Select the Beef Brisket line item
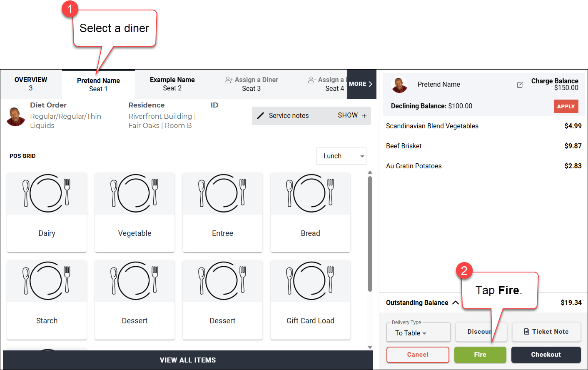The width and height of the screenshot is (588, 370). [483, 146]
